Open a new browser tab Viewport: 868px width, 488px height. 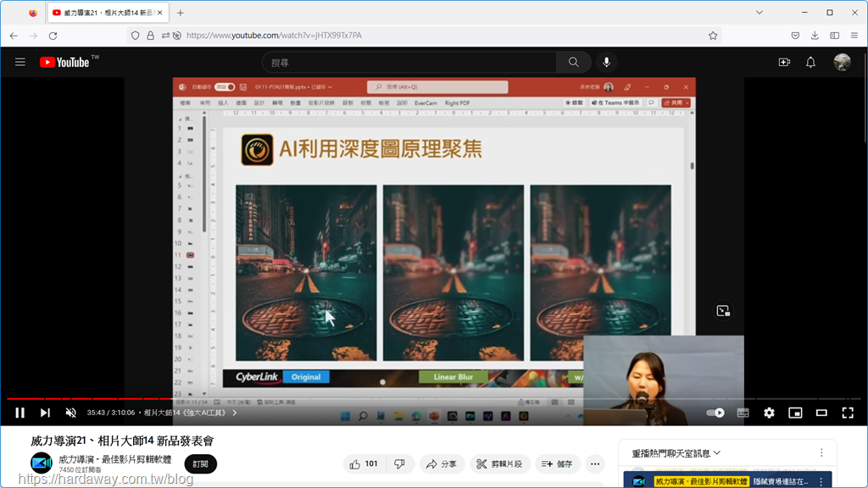(181, 13)
